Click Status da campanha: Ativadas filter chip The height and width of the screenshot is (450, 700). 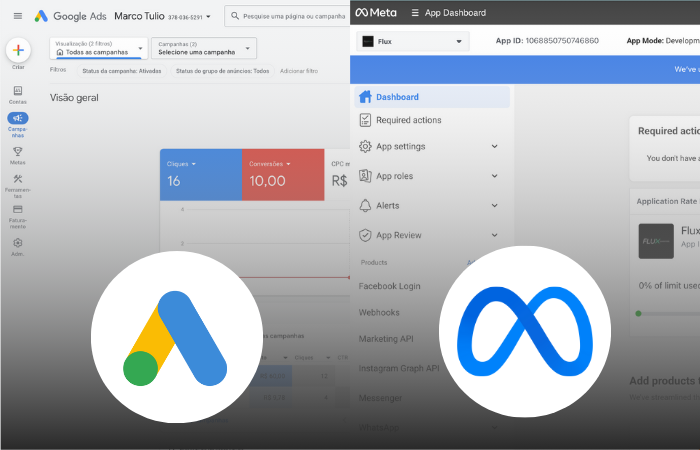(x=122, y=71)
